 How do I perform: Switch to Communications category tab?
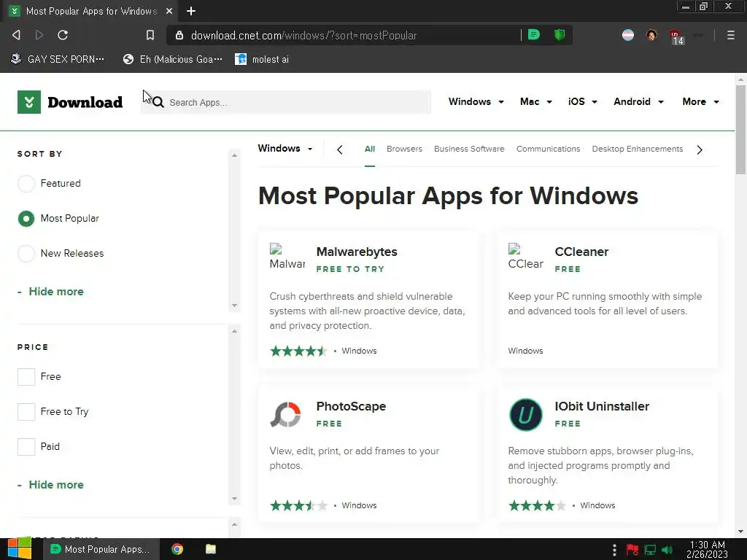coord(548,149)
